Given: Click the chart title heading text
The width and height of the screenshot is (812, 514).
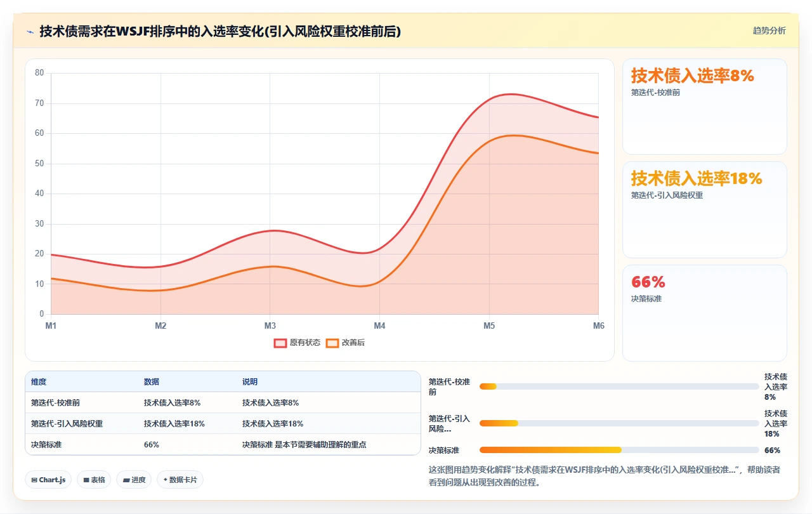Looking at the screenshot, I should click(x=220, y=32).
